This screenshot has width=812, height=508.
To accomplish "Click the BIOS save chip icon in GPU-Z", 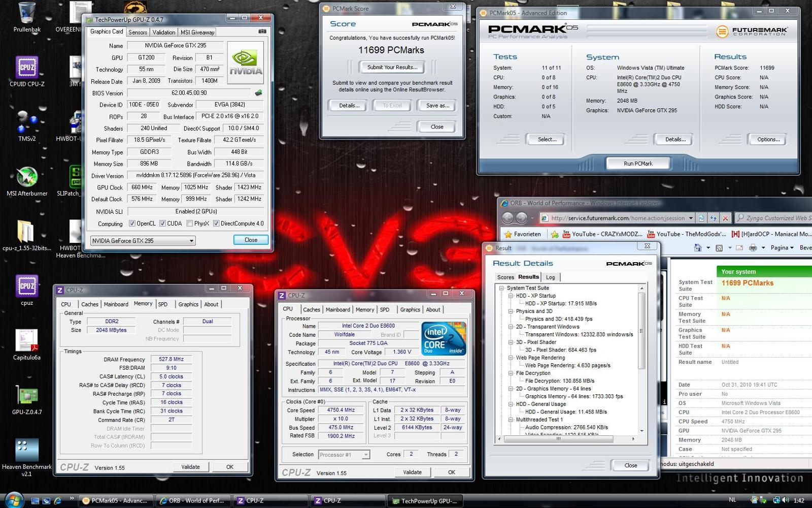I will tap(258, 93).
